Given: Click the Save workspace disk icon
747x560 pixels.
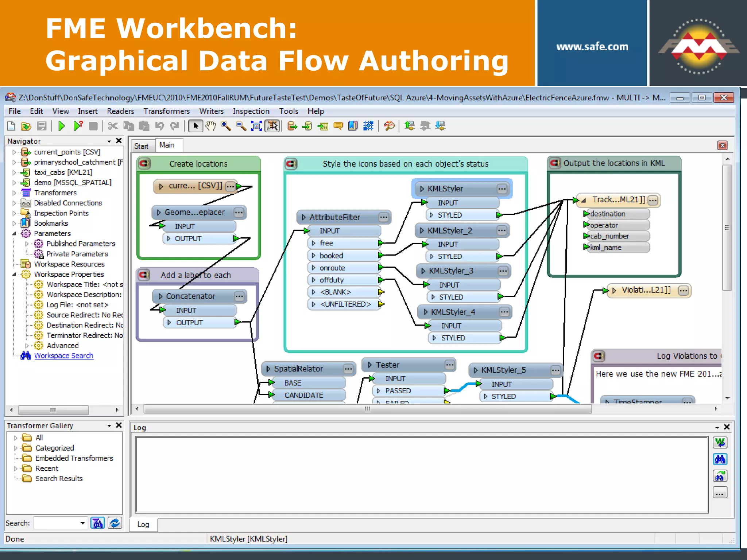Looking at the screenshot, I should pyautogui.click(x=42, y=126).
